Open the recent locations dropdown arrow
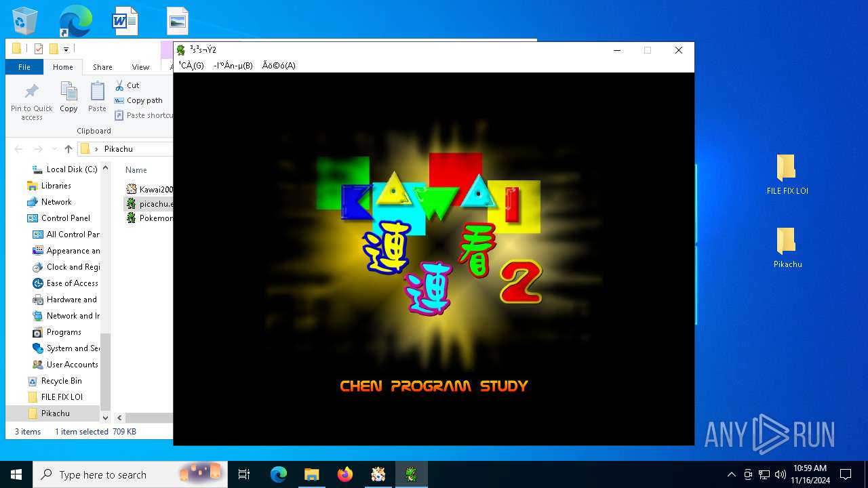The width and height of the screenshot is (868, 488). pos(54,149)
